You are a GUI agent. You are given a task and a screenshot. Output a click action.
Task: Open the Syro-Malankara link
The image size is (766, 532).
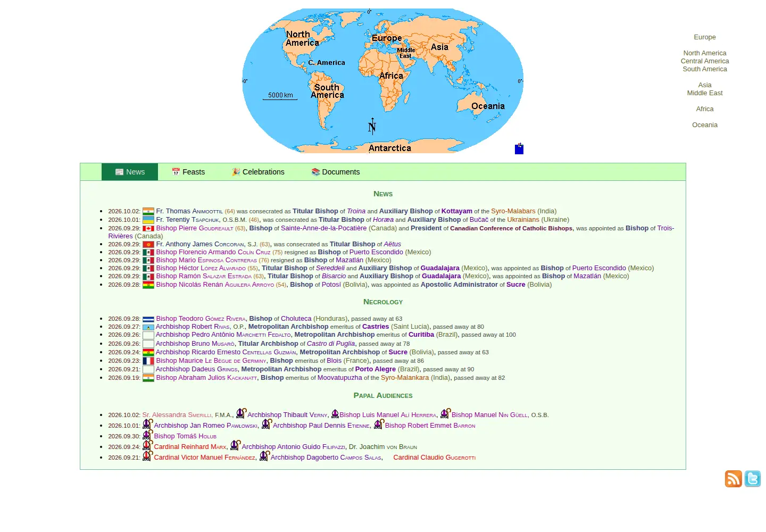pos(405,378)
